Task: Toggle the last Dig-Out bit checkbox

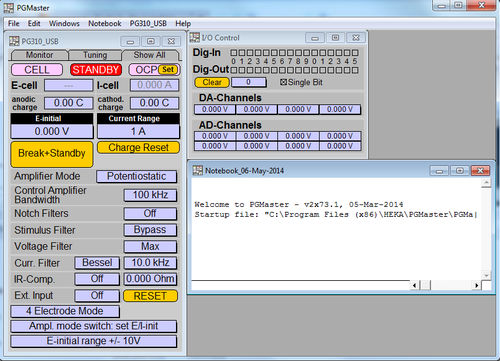Action: pyautogui.click(x=355, y=70)
